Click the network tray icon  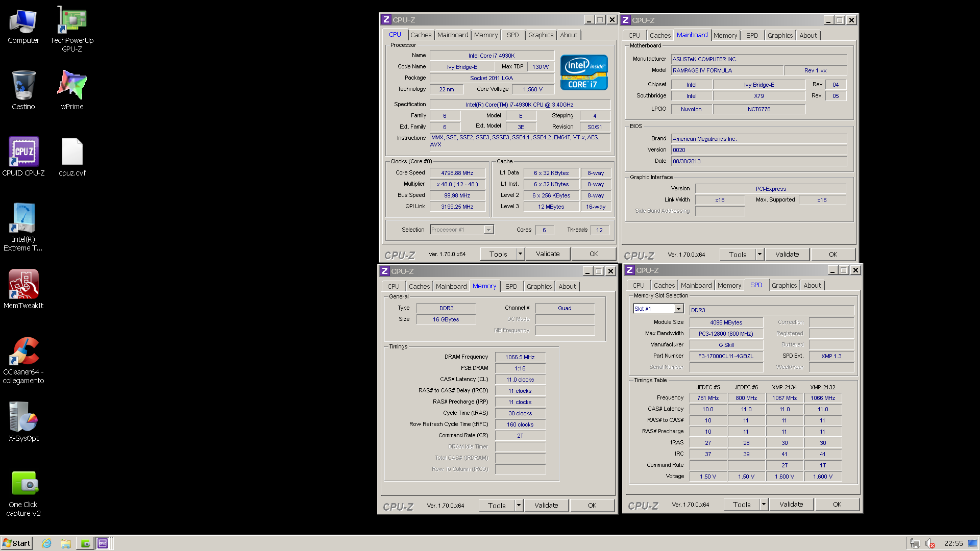tap(915, 543)
